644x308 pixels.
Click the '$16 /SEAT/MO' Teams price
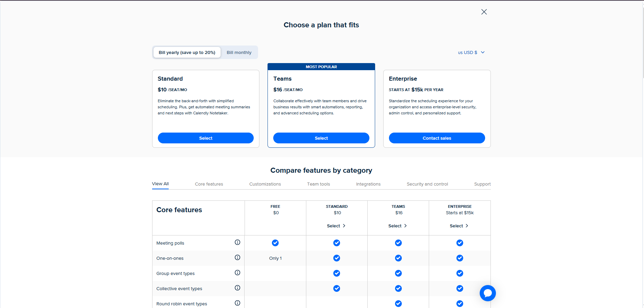[x=288, y=90]
